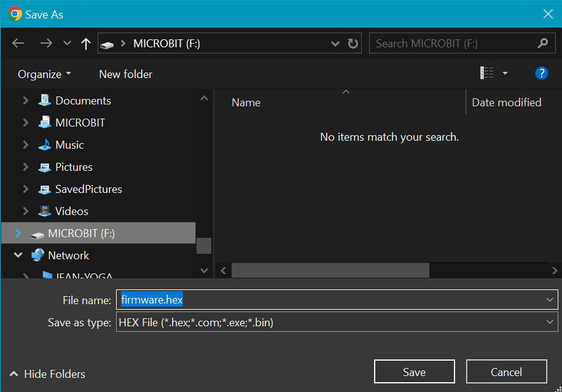Close the Save As dialog window
Screen dimensions: 562x392
pos(548,14)
